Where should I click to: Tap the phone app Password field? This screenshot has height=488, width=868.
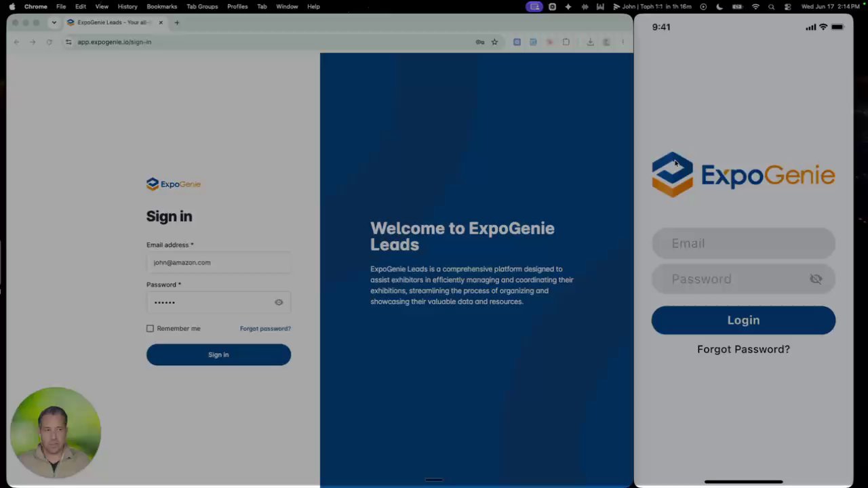click(743, 279)
